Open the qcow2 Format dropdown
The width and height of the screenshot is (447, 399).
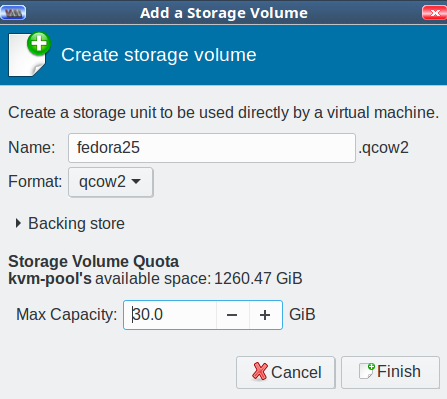[111, 182]
